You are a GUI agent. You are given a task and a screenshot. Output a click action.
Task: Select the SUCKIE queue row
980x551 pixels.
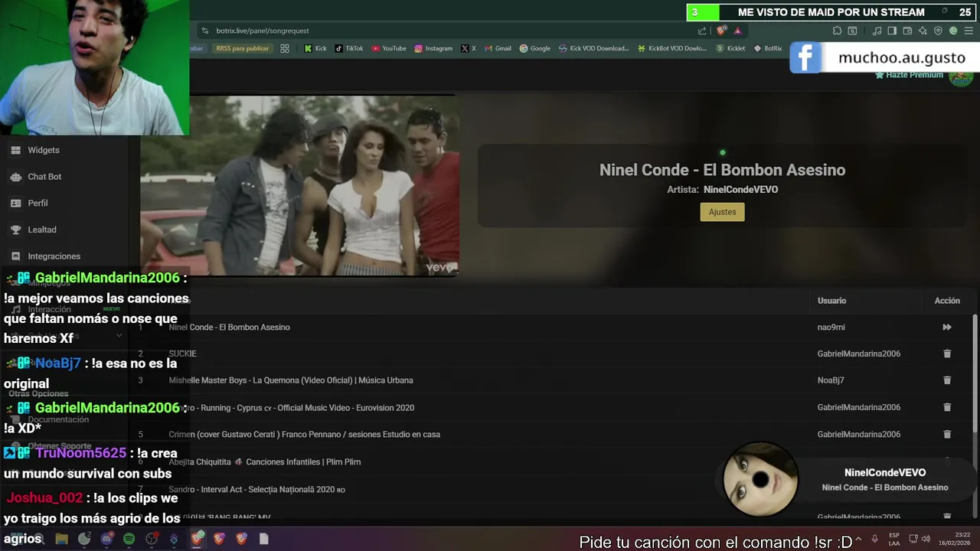coord(550,354)
